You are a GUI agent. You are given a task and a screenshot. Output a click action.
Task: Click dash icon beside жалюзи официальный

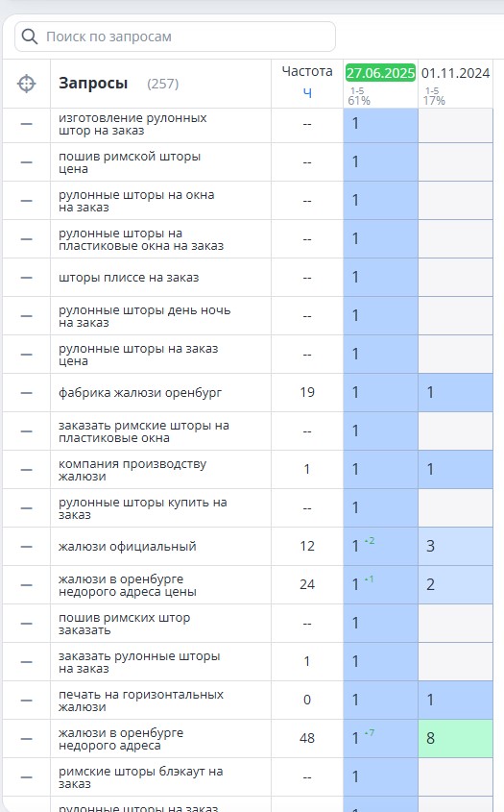coord(26,547)
